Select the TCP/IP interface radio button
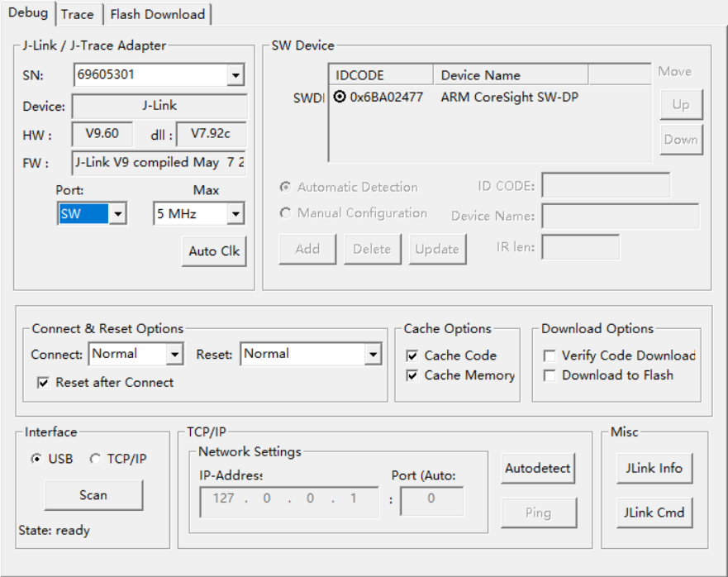This screenshot has width=728, height=577. tap(96, 459)
